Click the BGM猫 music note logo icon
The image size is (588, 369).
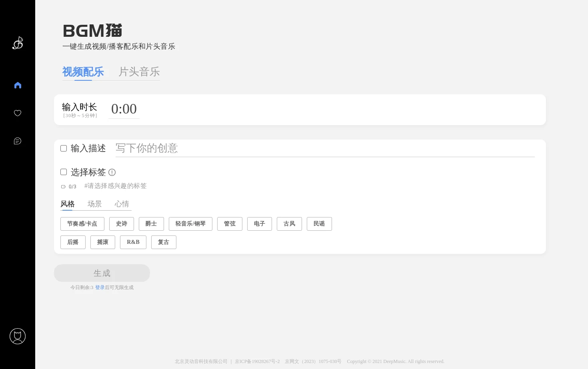click(x=18, y=43)
